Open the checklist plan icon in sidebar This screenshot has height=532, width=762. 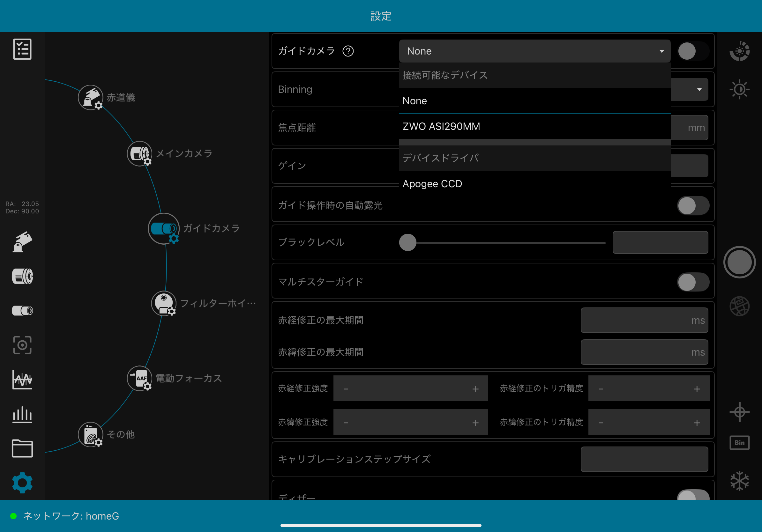pos(22,49)
